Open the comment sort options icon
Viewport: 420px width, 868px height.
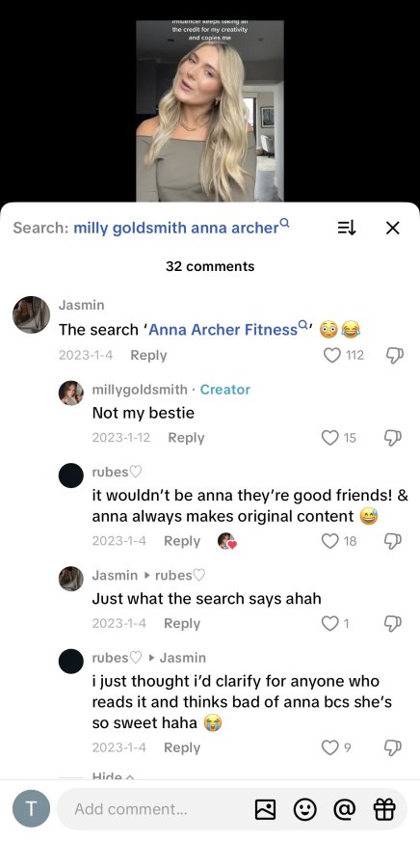pyautogui.click(x=347, y=228)
